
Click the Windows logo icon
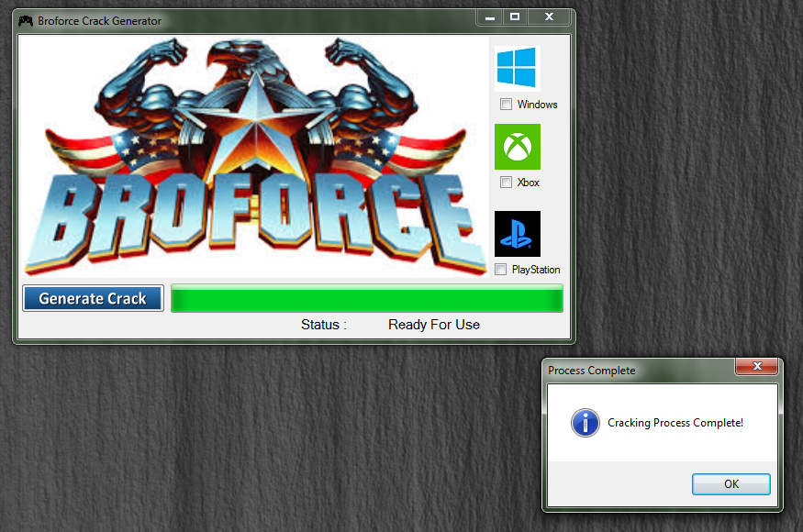[517, 68]
